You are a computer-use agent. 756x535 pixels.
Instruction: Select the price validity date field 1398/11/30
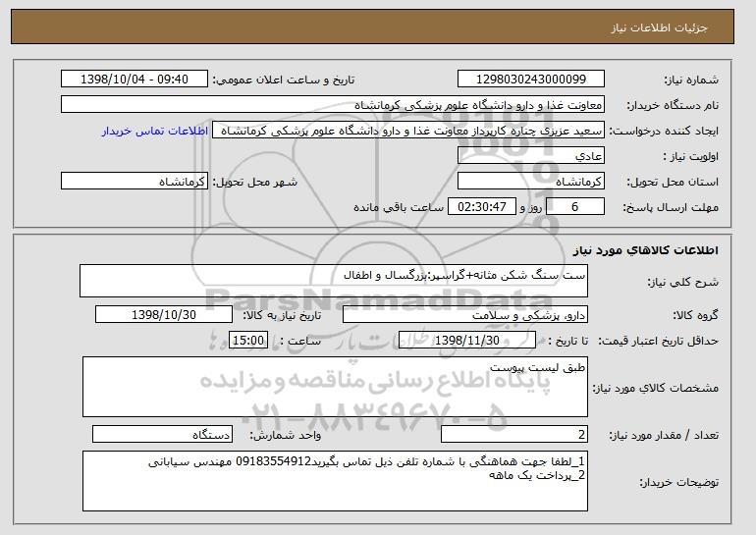[x=467, y=341]
